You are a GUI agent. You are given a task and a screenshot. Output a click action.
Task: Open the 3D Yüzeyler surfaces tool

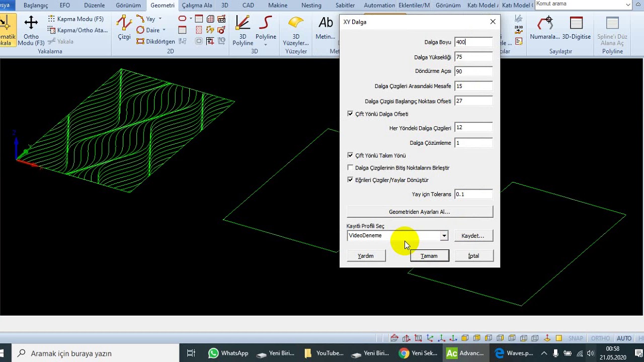coord(296,30)
